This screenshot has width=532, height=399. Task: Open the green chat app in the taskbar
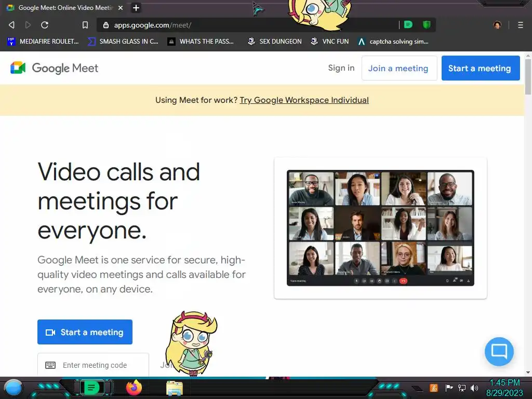pyautogui.click(x=91, y=387)
